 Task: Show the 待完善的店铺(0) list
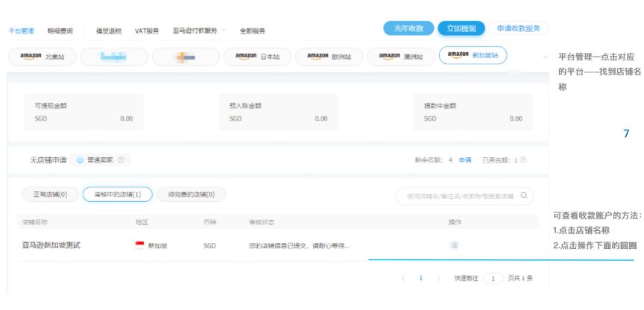(x=192, y=194)
